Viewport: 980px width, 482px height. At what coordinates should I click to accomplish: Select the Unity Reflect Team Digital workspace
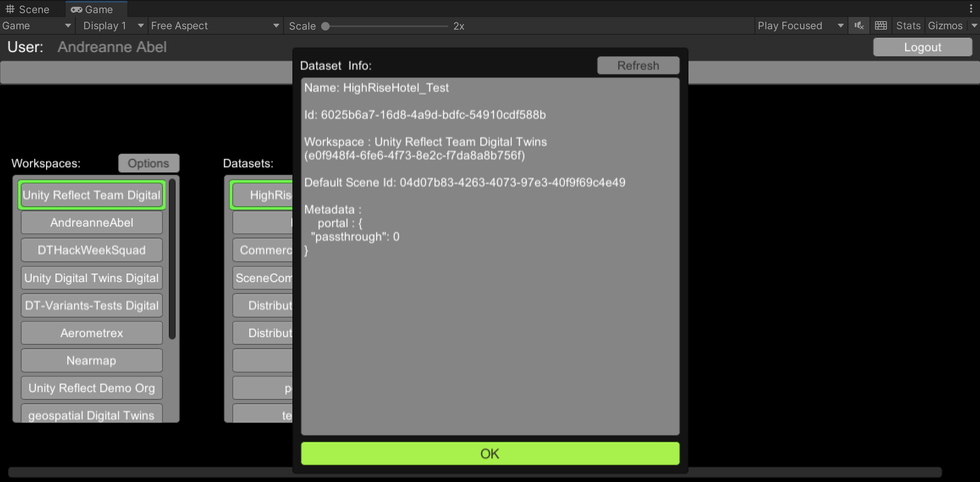(91, 195)
